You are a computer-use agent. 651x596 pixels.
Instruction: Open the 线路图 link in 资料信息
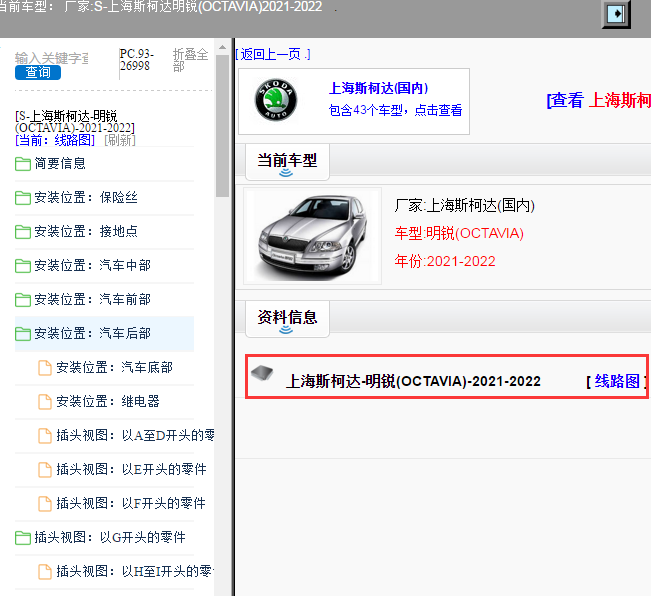[617, 381]
